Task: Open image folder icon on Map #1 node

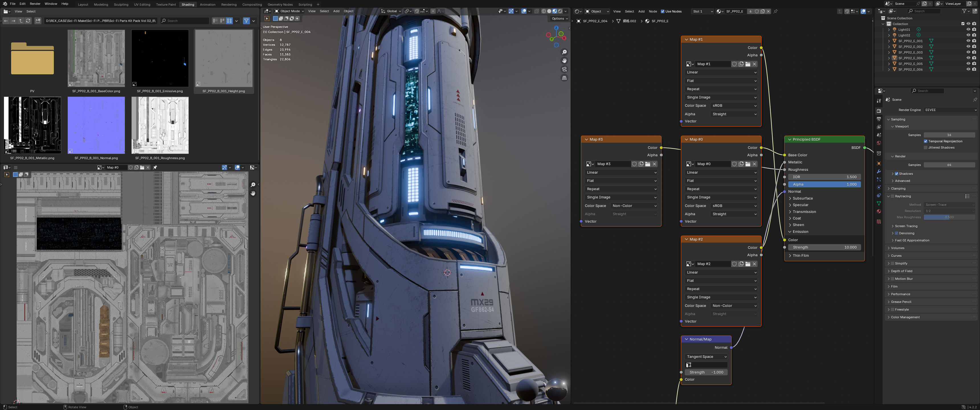Action: [748, 64]
